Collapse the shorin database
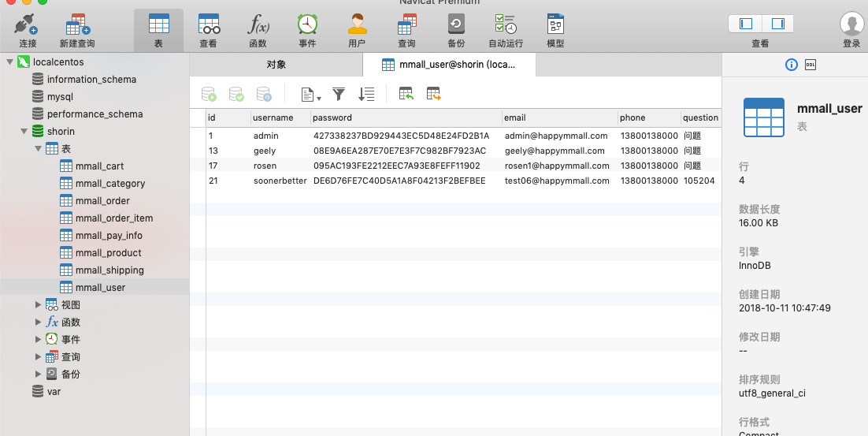Viewport: 868px width, 436px height. (x=24, y=132)
